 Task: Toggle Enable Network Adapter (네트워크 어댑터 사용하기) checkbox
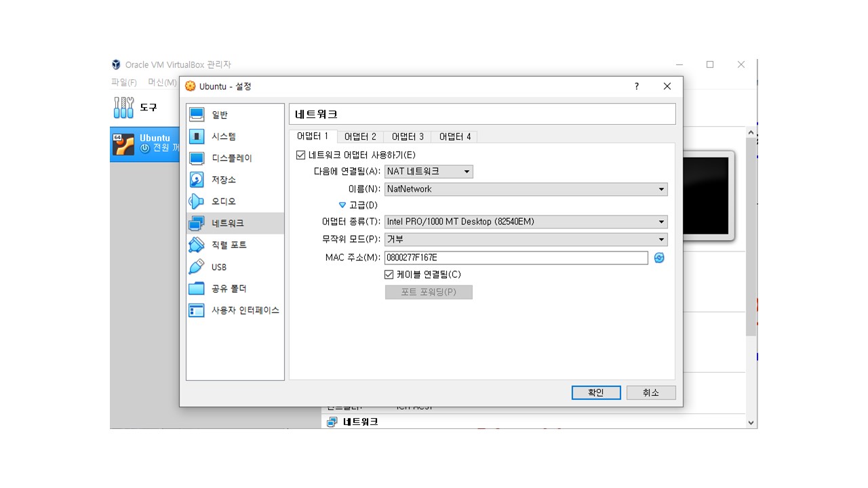(301, 155)
